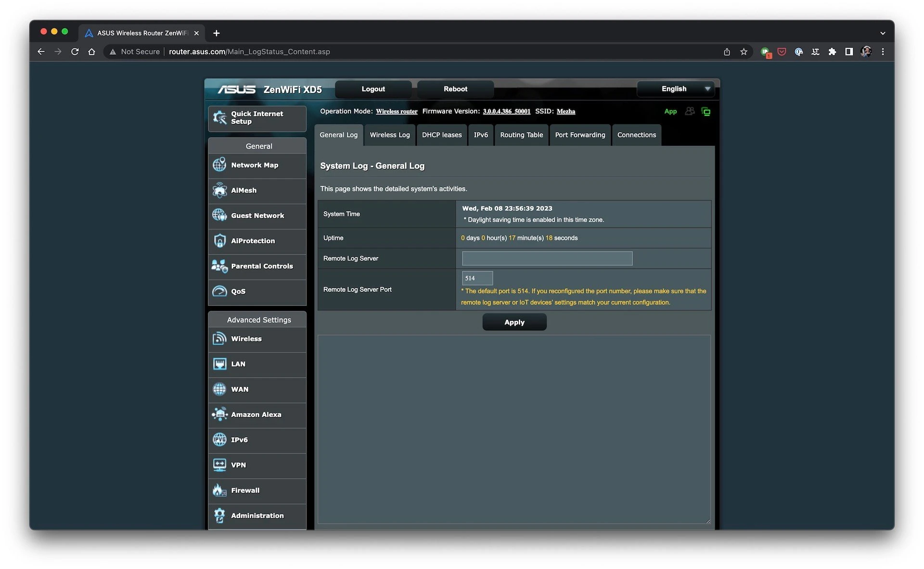Click the browser home icon
Image resolution: width=924 pixels, height=569 pixels.
click(91, 51)
